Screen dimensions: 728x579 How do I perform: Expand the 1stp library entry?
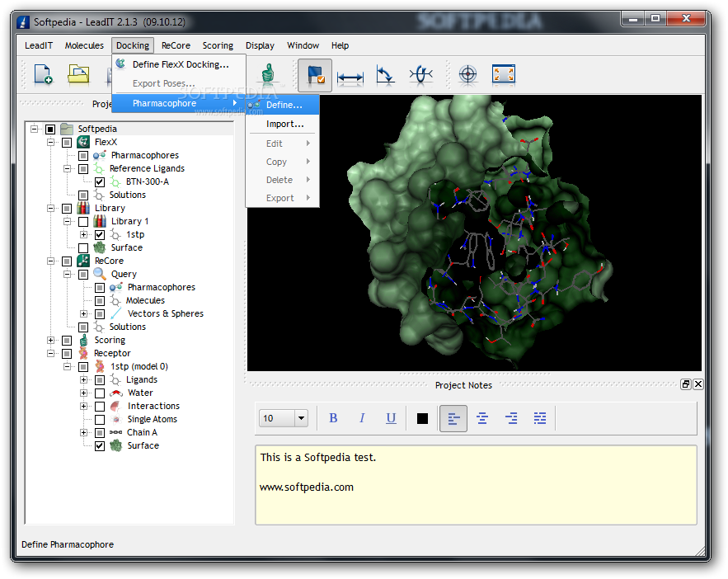pos(83,234)
